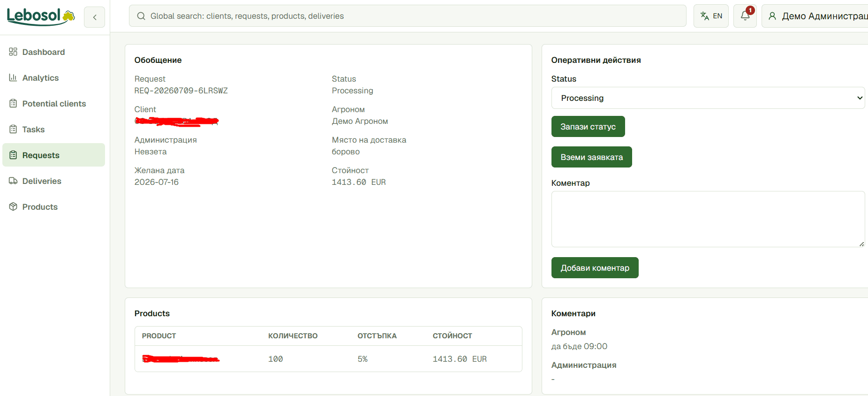Click the Processing status value in summary
Viewport: 868px width, 396px height.
[x=353, y=91]
